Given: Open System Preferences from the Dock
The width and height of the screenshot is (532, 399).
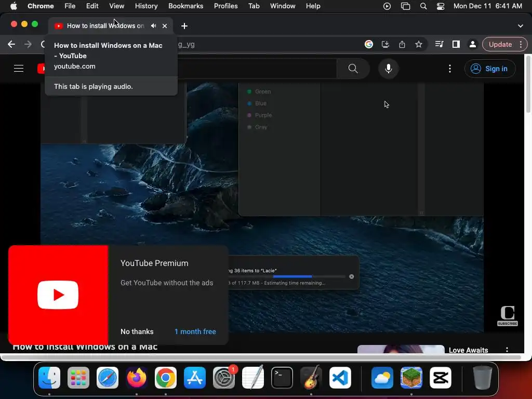Looking at the screenshot, I should click(224, 378).
